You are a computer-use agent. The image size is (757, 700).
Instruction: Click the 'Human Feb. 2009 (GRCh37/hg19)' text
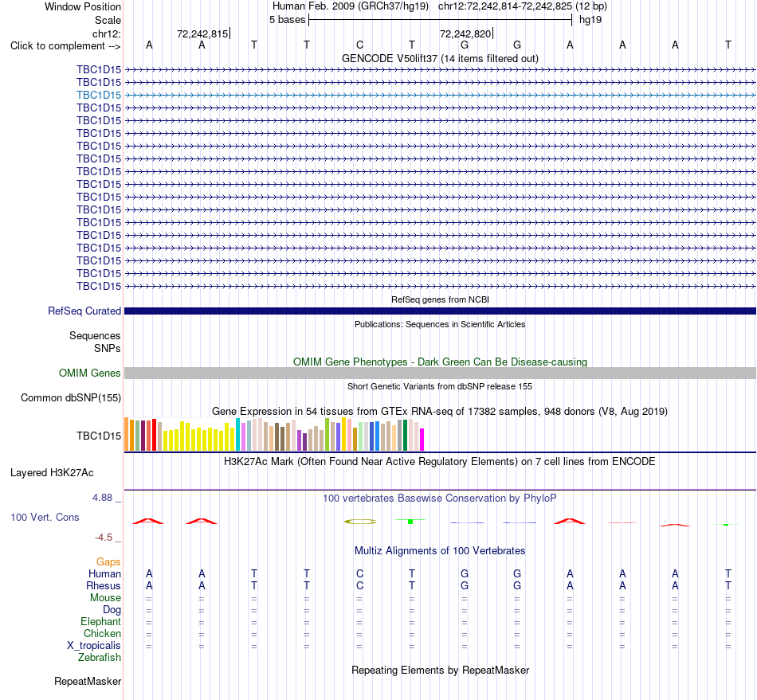[351, 6]
